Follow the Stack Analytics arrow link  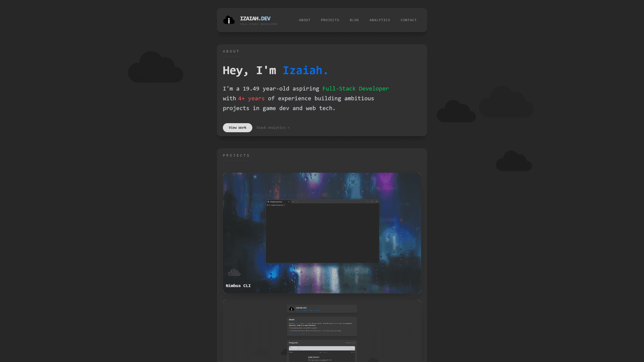pos(273,128)
